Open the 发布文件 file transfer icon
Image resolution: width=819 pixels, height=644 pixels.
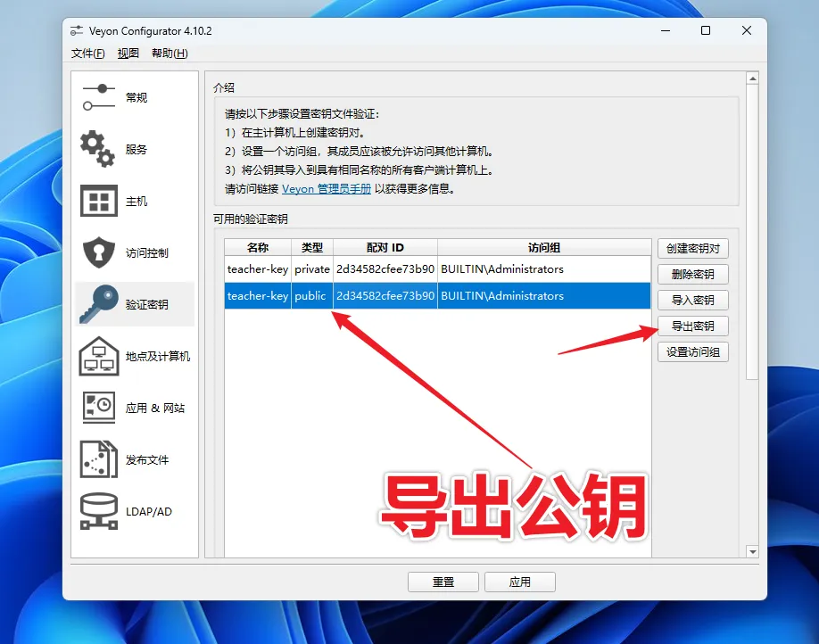pos(99,459)
